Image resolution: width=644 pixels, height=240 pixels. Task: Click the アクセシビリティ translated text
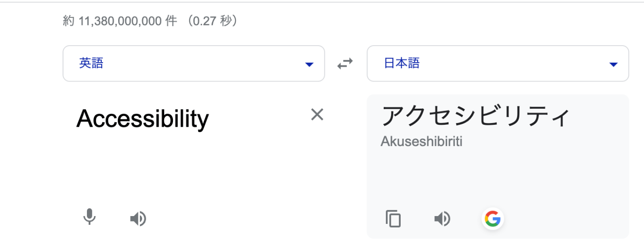[476, 116]
